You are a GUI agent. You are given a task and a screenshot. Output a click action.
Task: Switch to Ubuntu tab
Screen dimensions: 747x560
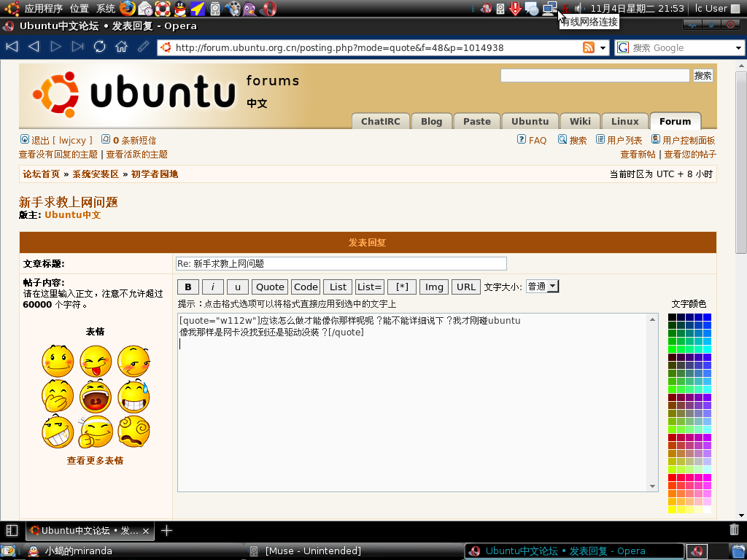530,122
